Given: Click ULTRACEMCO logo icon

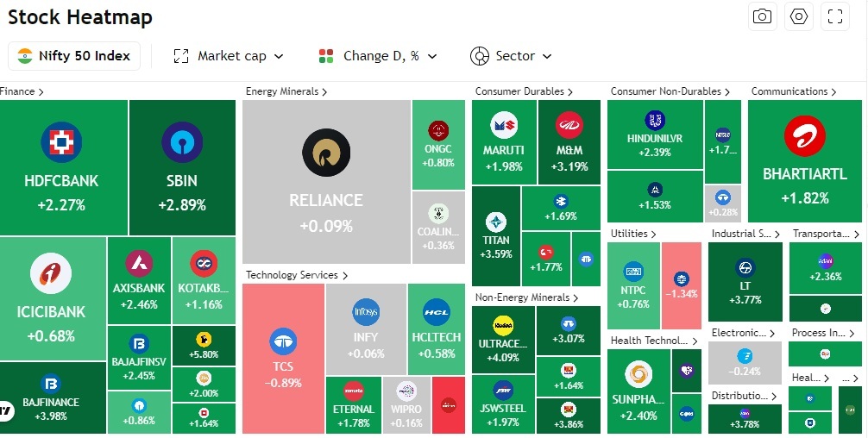Looking at the screenshot, I should 503,326.
